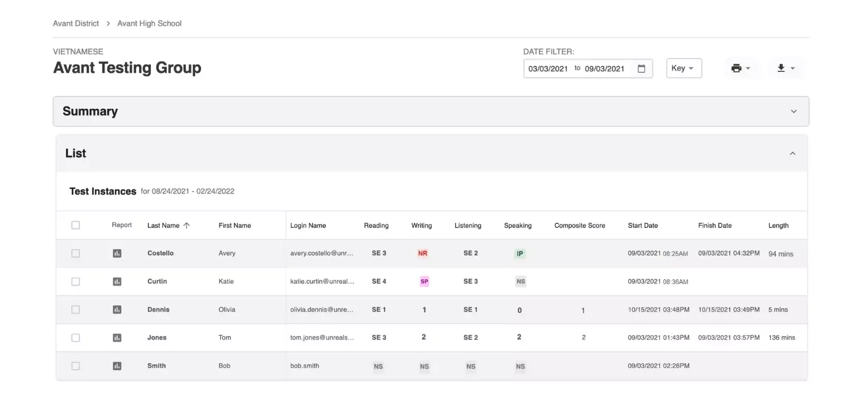The height and width of the screenshot is (420, 868).
Task: Sort by the Composite Score column
Action: (x=579, y=225)
